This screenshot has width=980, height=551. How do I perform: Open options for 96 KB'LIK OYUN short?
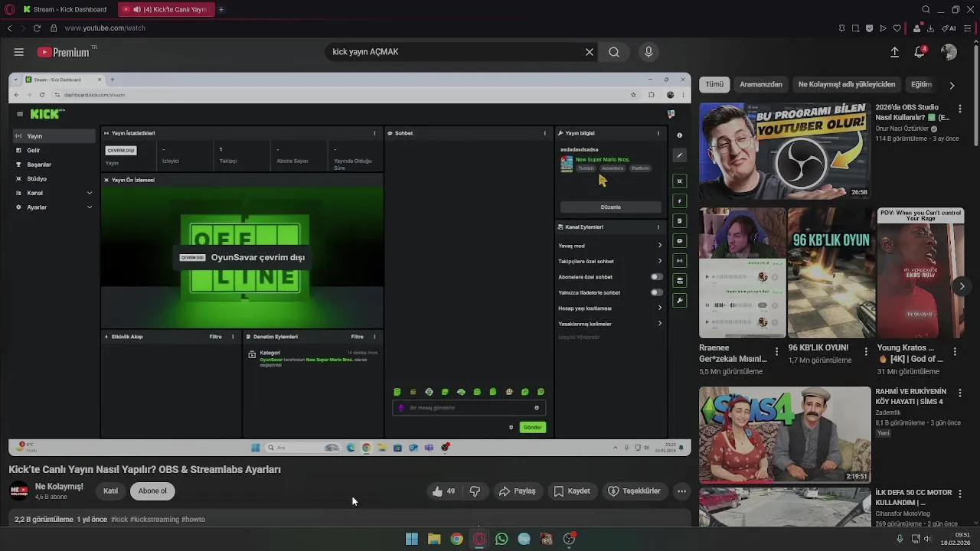(866, 352)
